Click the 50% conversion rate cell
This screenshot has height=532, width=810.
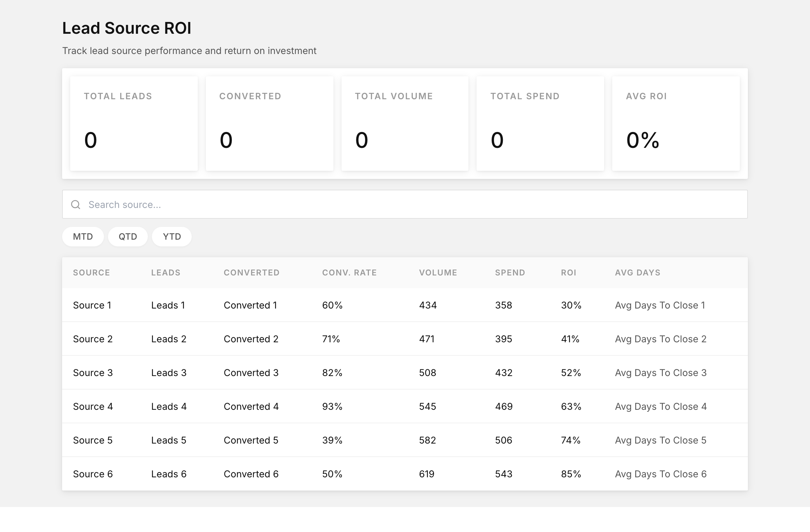(332, 474)
